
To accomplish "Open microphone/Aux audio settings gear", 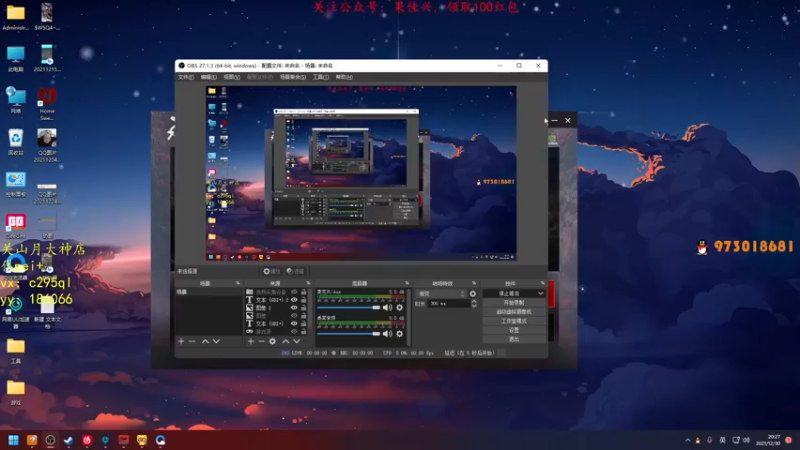I will 399,308.
